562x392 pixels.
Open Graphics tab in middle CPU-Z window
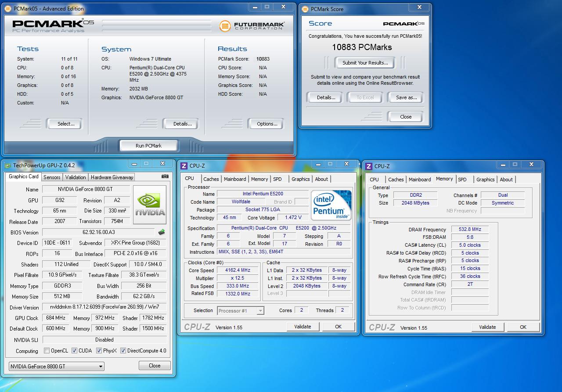click(x=301, y=179)
